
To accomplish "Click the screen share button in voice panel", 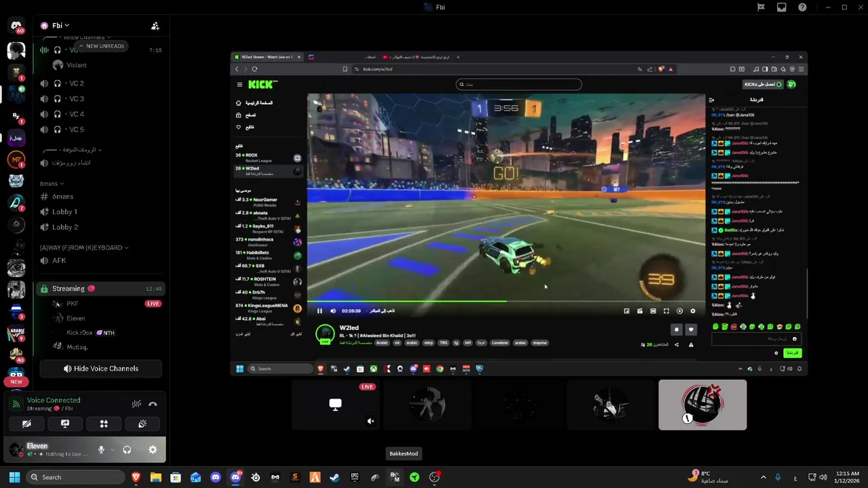I will point(65,424).
